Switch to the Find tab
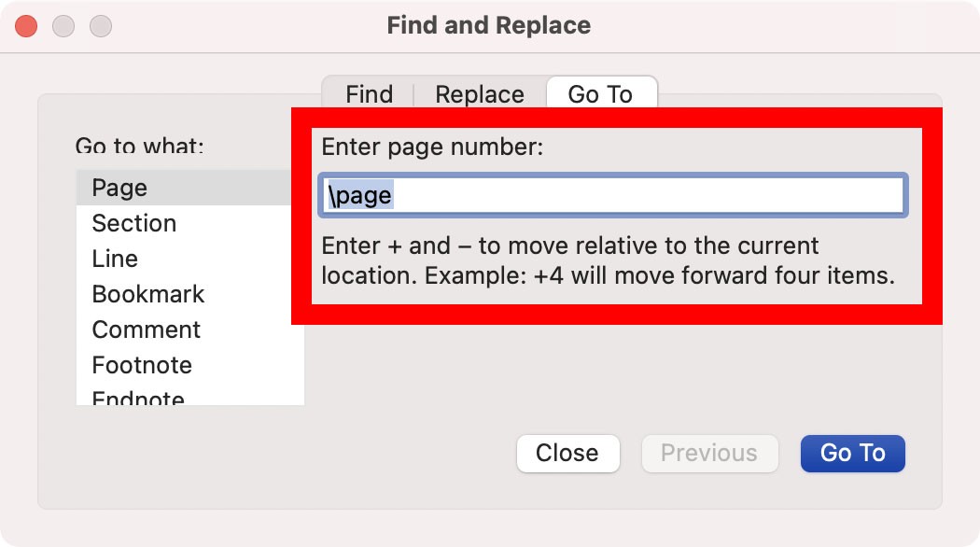 [370, 94]
